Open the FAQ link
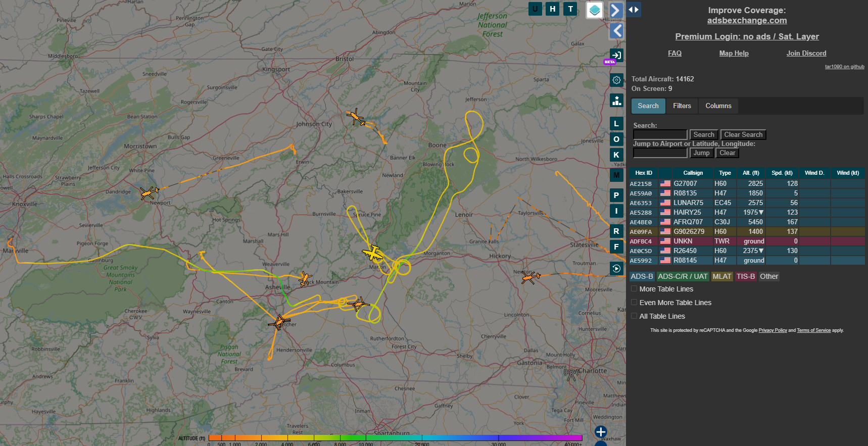 coord(674,53)
